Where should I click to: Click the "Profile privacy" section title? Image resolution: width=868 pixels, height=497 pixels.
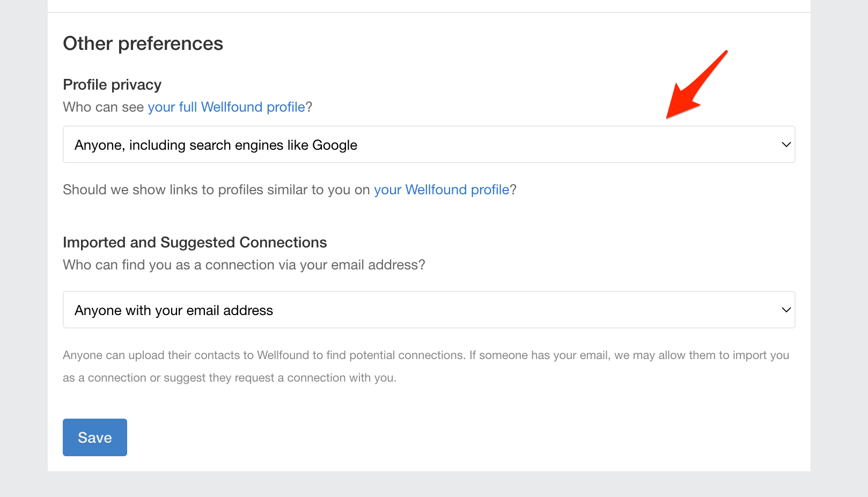(x=112, y=85)
